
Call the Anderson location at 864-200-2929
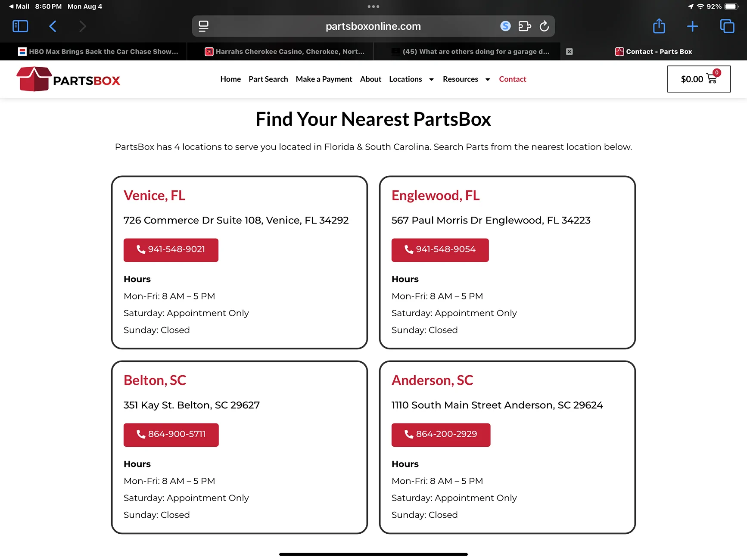click(441, 435)
